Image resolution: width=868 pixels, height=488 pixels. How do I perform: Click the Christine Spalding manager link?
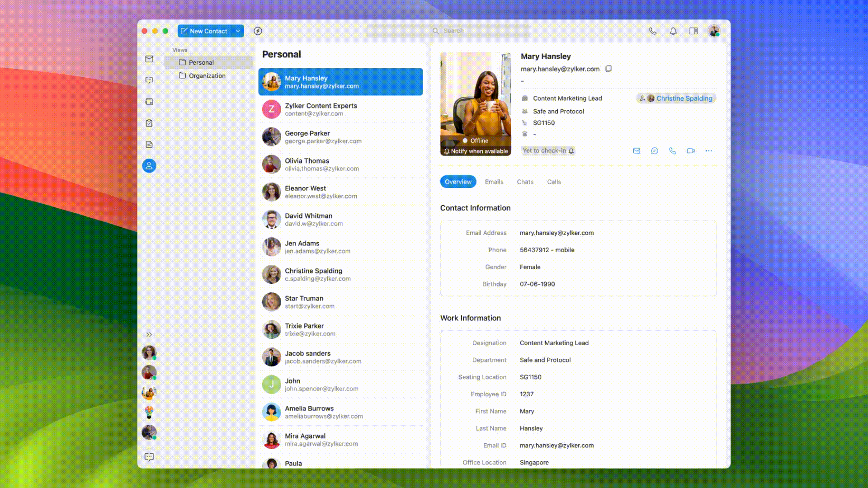684,99
